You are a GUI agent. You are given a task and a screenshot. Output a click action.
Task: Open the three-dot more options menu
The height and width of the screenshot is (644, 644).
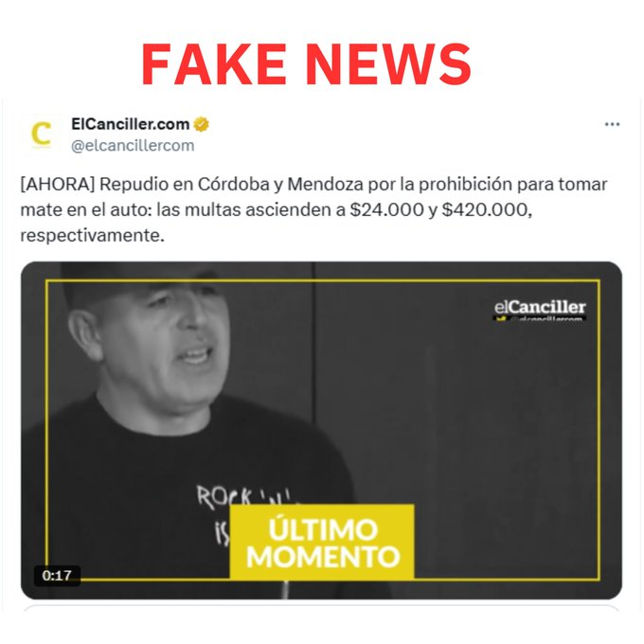(x=612, y=124)
